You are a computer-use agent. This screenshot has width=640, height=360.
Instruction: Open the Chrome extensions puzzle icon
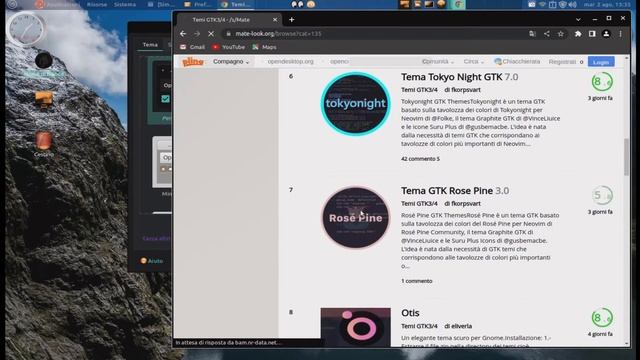(x=578, y=34)
